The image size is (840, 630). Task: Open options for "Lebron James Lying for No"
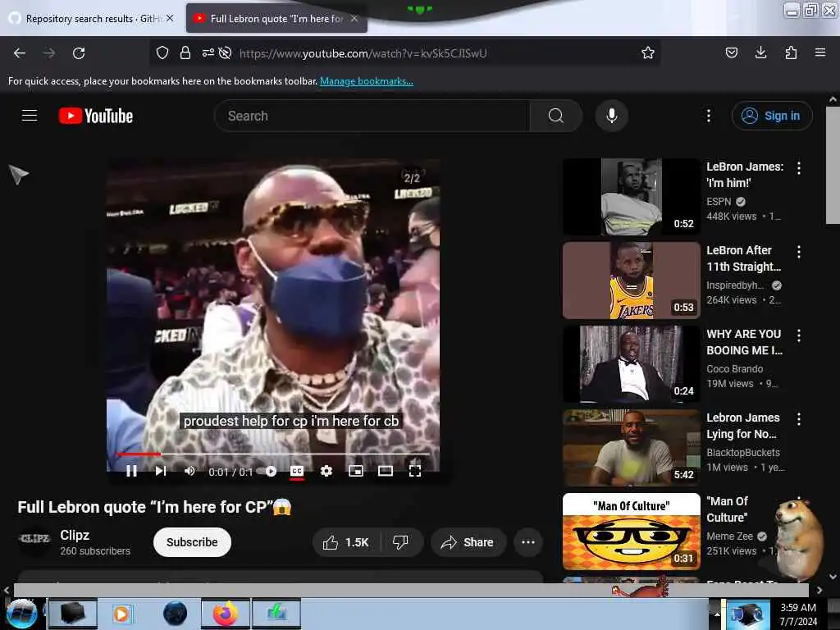pyautogui.click(x=799, y=419)
